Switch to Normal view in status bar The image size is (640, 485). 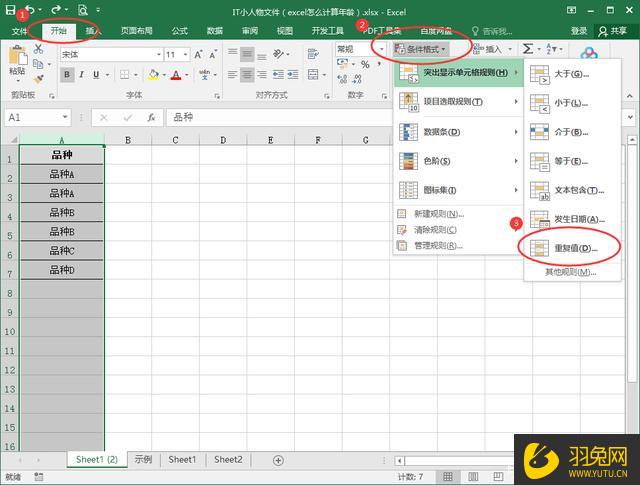pos(447,476)
